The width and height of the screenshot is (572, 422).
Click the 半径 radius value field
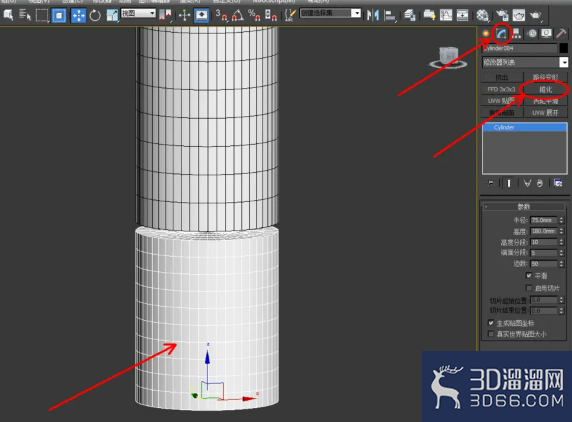pos(544,220)
